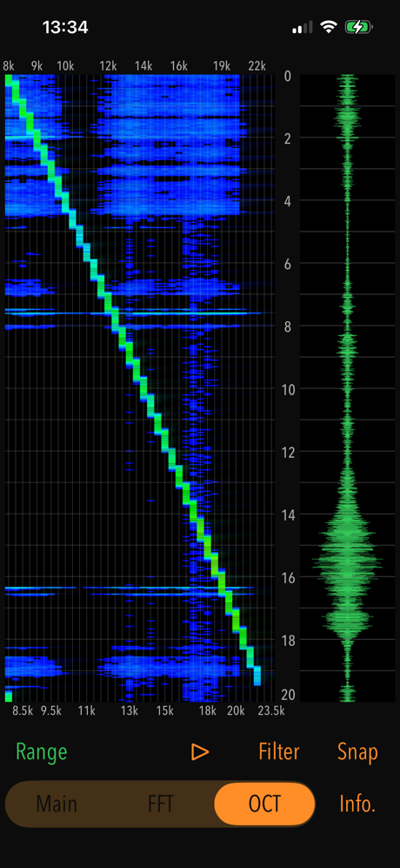This screenshot has height=868, width=400.
Task: Open the Info. page
Action: pyautogui.click(x=357, y=804)
